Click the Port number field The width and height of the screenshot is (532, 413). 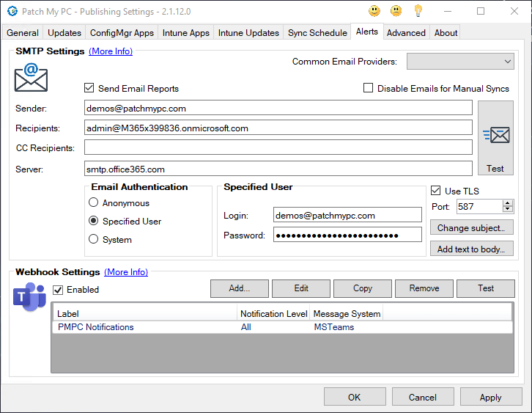point(479,207)
